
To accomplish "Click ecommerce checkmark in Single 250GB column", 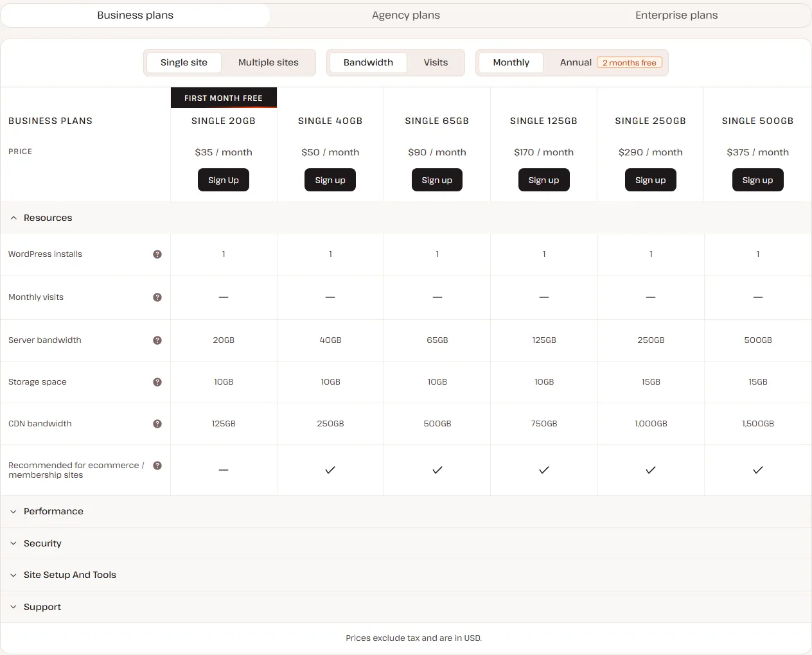I will (x=651, y=470).
